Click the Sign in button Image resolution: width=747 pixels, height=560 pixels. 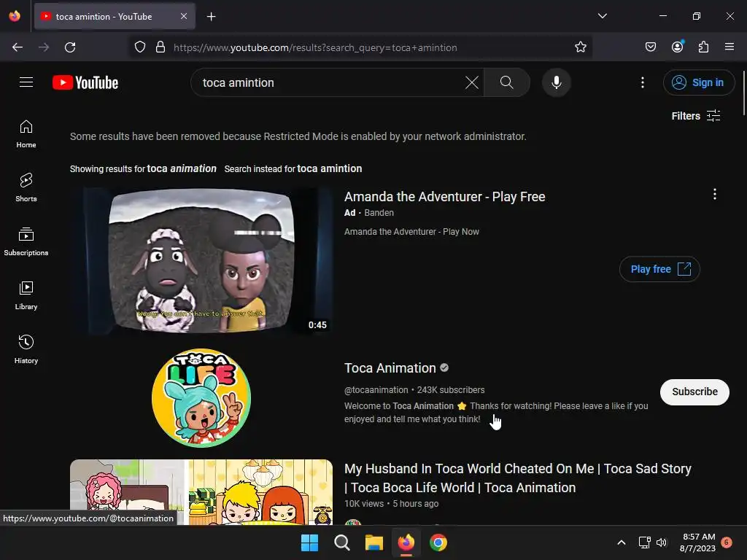(x=698, y=82)
